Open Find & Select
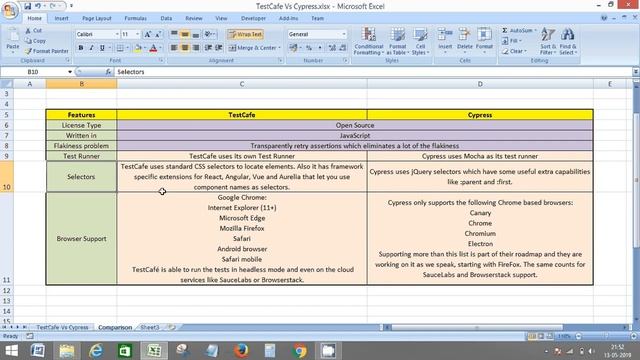The image size is (640, 360). 568,41
